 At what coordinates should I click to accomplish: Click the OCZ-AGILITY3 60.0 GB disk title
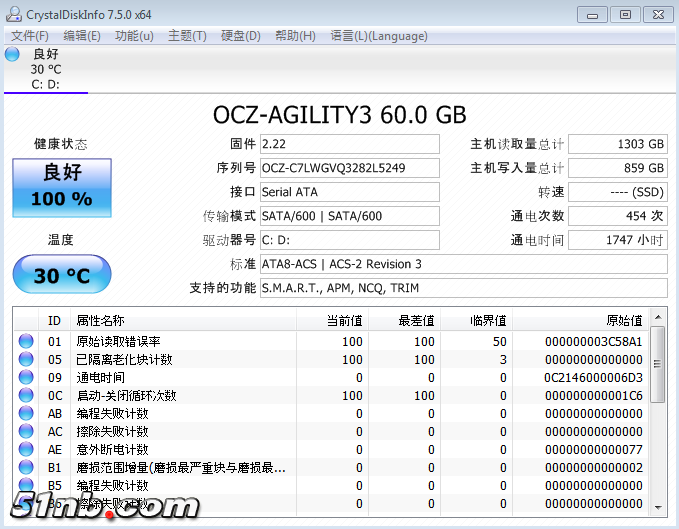point(340,115)
